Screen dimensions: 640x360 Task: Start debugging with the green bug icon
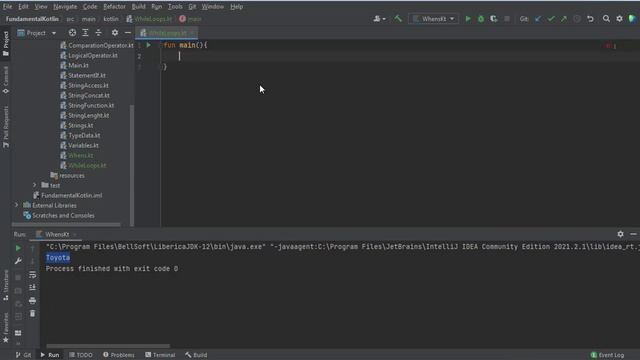tap(481, 19)
